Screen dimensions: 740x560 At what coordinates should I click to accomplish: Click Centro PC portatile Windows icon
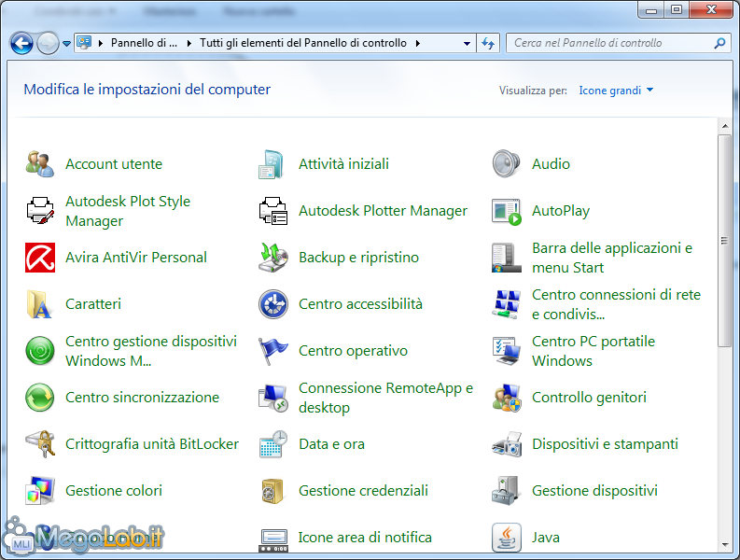(507, 351)
